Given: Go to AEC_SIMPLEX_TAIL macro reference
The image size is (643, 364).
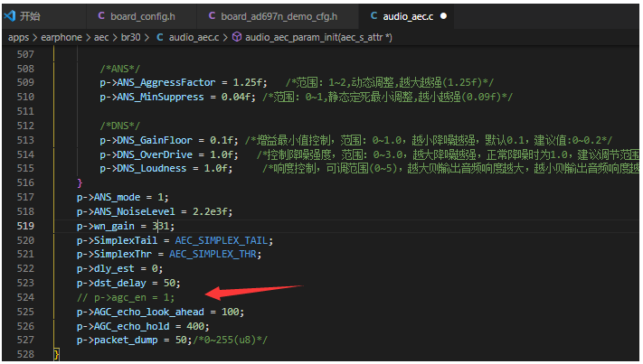Looking at the screenshot, I should click(222, 240).
